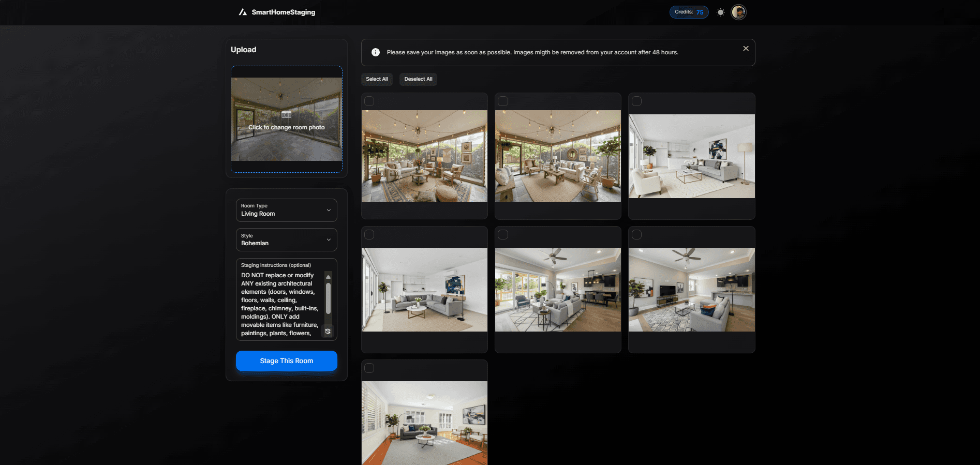Viewport: 980px width, 465px height.
Task: Open the Style dropdown set to Bohemian
Action: tap(287, 239)
